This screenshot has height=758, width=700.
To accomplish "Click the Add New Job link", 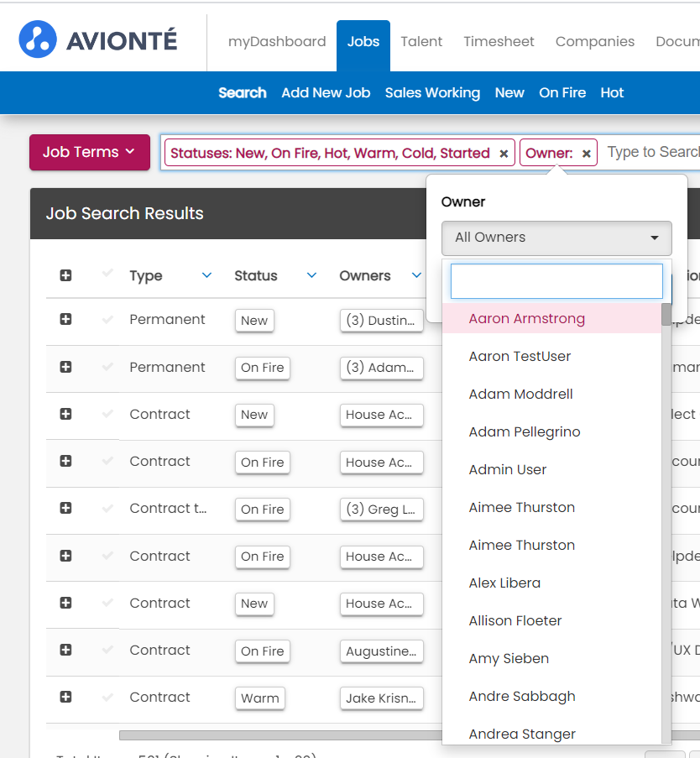I will [326, 92].
